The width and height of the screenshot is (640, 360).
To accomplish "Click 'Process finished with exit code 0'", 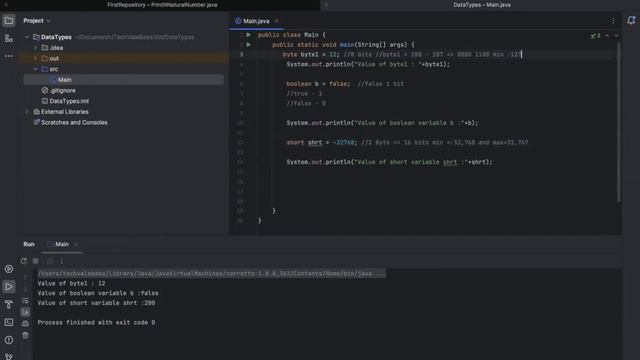I will (x=96, y=322).
